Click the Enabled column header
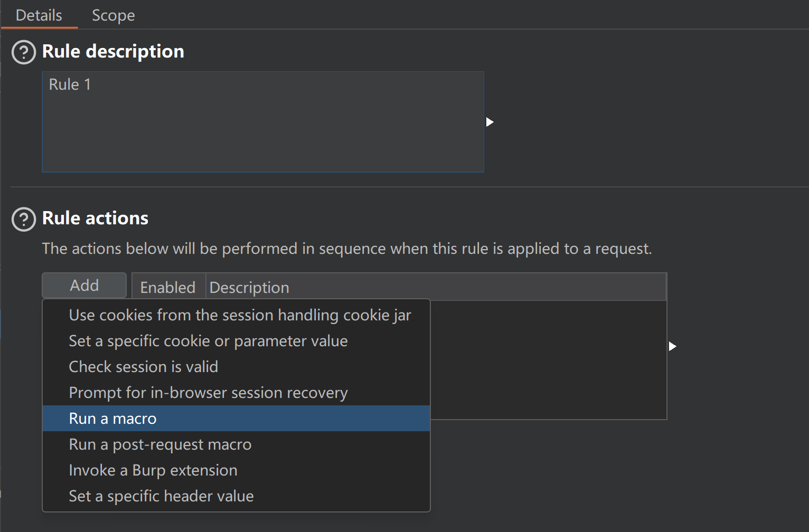This screenshot has width=809, height=532. [x=168, y=287]
